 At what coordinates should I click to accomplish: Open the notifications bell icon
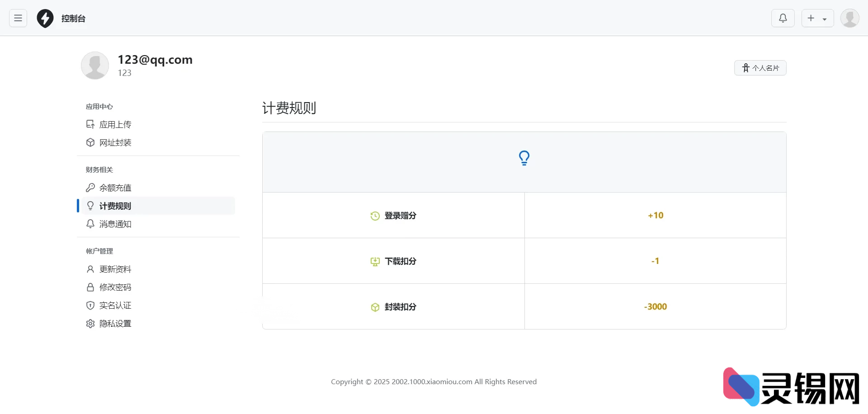[783, 18]
